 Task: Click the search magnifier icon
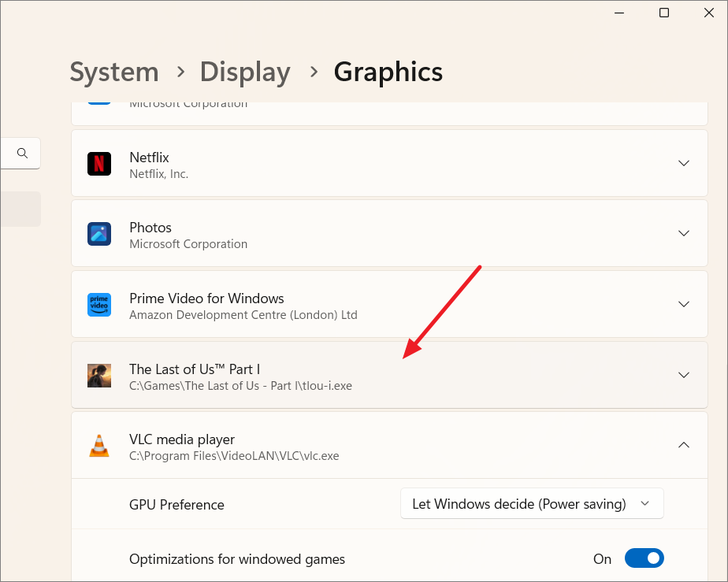[x=22, y=153]
